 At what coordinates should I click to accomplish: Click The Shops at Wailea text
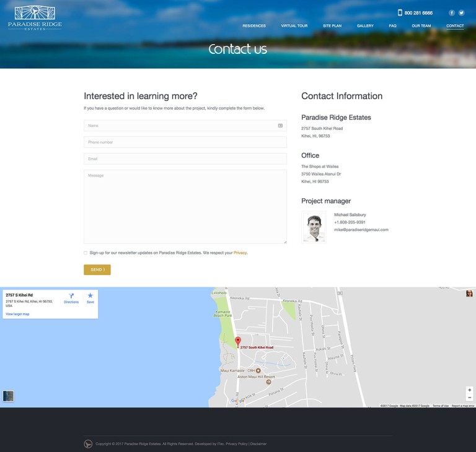pyautogui.click(x=320, y=166)
